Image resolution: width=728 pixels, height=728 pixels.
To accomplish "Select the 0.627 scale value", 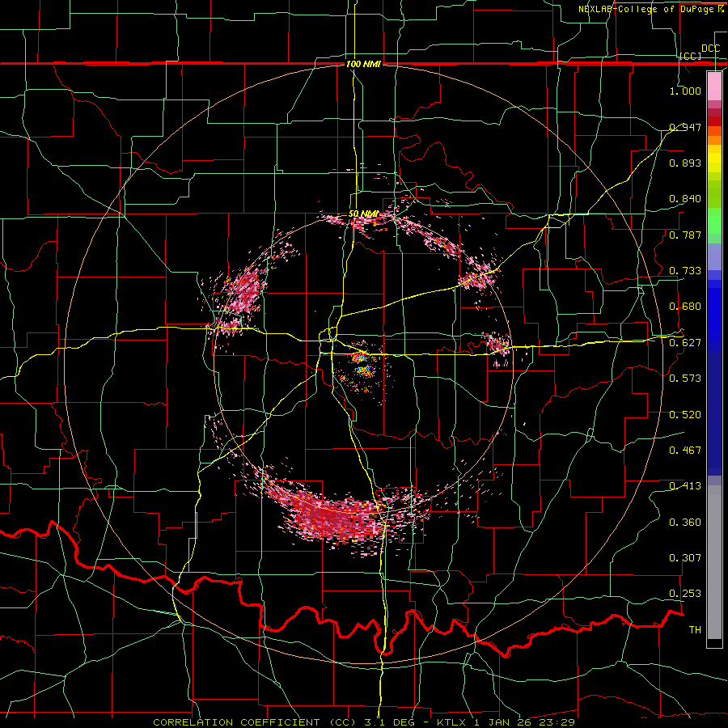I will pyautogui.click(x=685, y=343).
